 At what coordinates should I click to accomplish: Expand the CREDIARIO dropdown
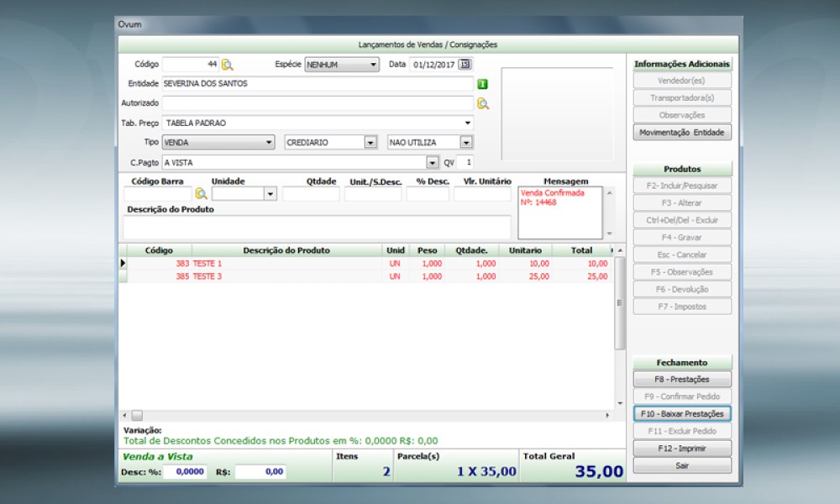370,143
